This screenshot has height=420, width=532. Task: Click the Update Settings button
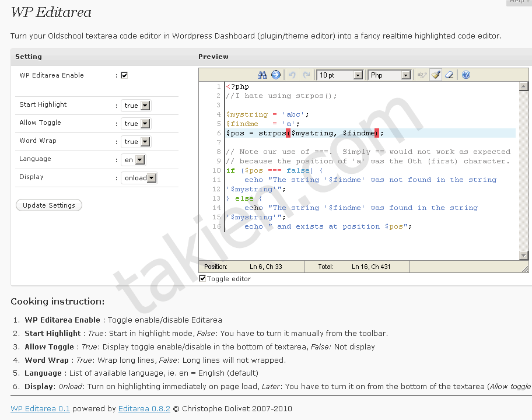(x=49, y=205)
